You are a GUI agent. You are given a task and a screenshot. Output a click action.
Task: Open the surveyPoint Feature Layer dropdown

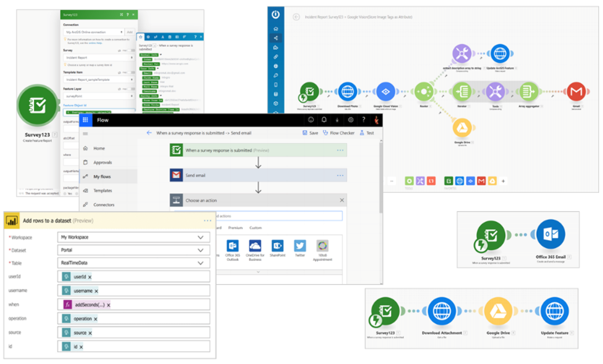click(99, 96)
